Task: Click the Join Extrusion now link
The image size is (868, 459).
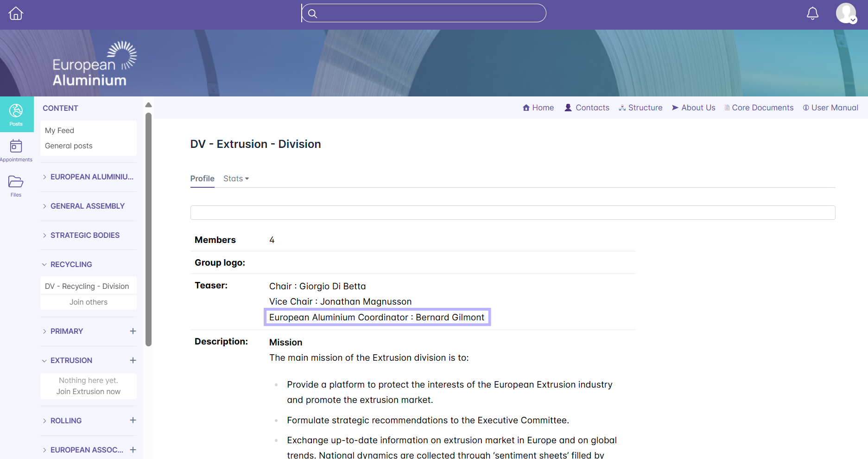Action: click(88, 391)
